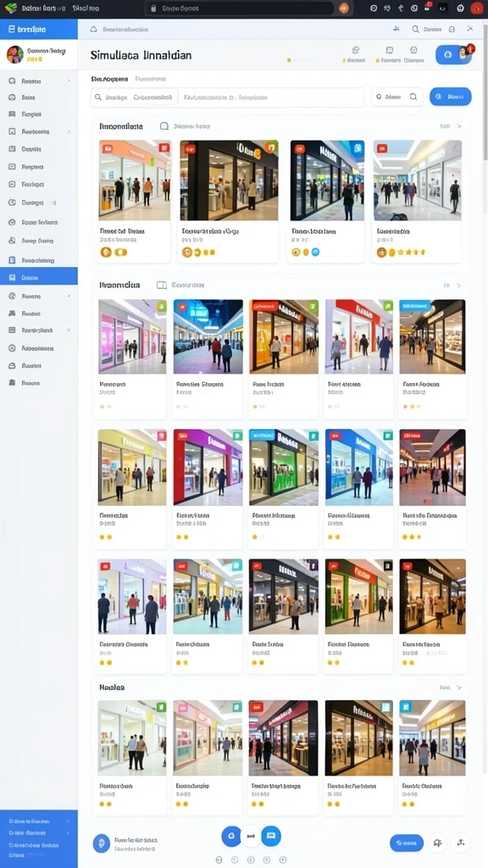Open the blue neon corridor thumbnail
Viewport: 488px width, 868px height.
(x=208, y=337)
